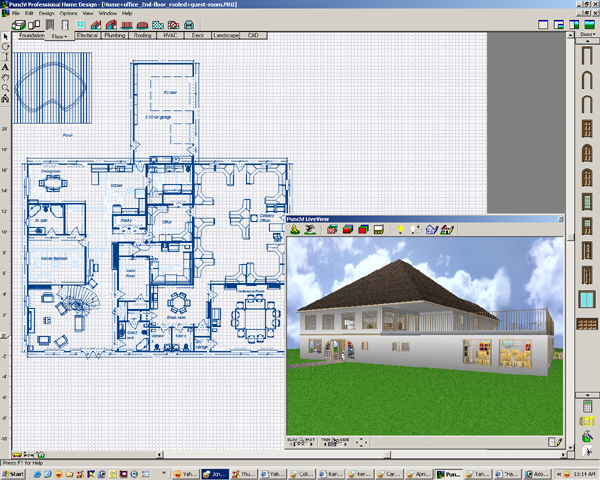Select the hand pan tool

tap(5, 78)
